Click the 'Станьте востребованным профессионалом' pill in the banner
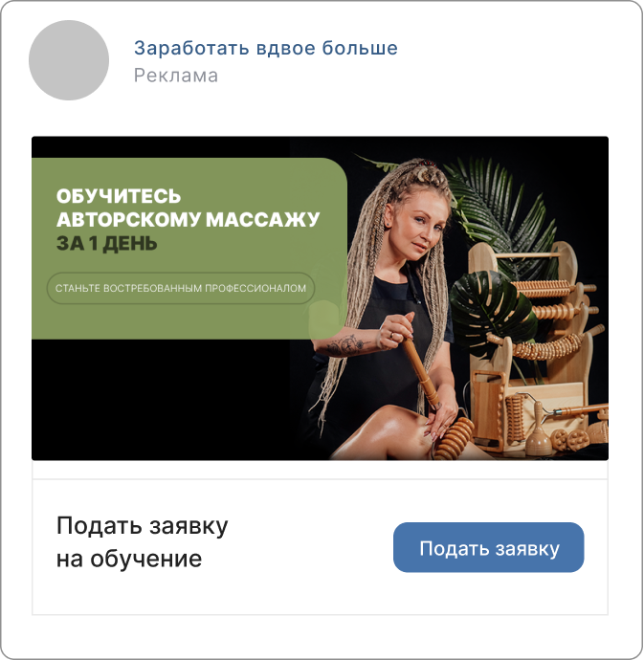This screenshot has height=660, width=644. [x=181, y=288]
